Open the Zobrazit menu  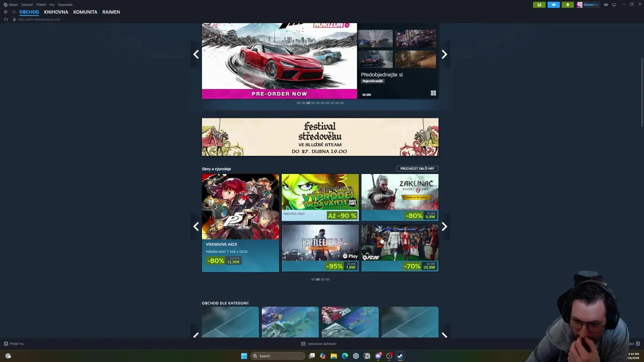pyautogui.click(x=27, y=5)
